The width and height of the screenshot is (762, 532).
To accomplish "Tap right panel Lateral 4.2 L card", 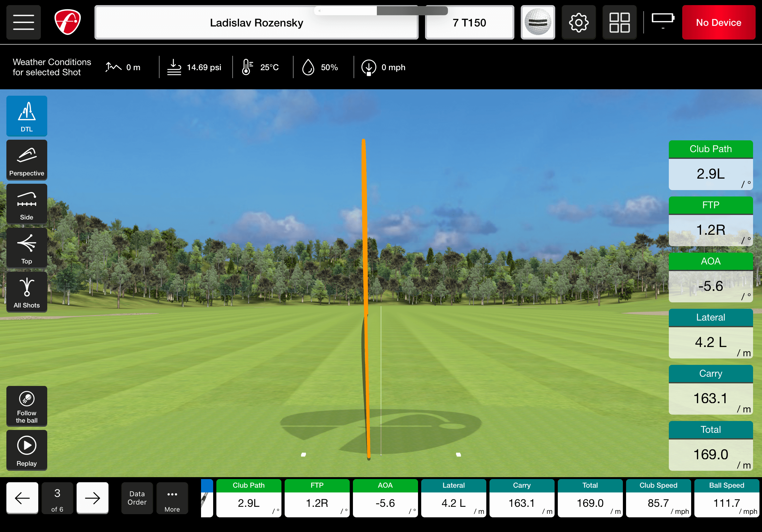I will click(x=711, y=333).
